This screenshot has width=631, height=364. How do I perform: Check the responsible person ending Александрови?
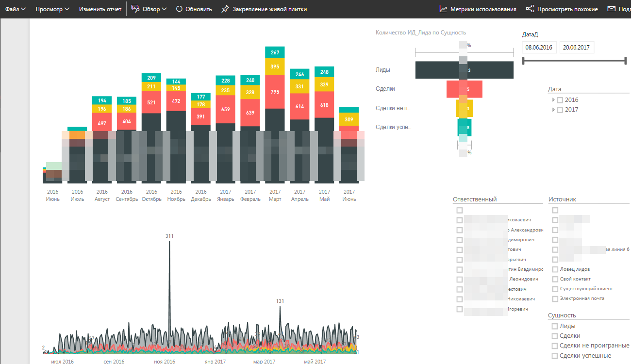[460, 230]
